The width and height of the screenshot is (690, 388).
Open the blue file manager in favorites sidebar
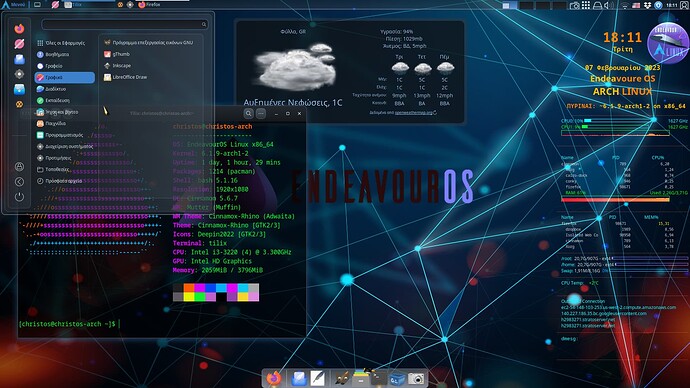click(x=19, y=89)
